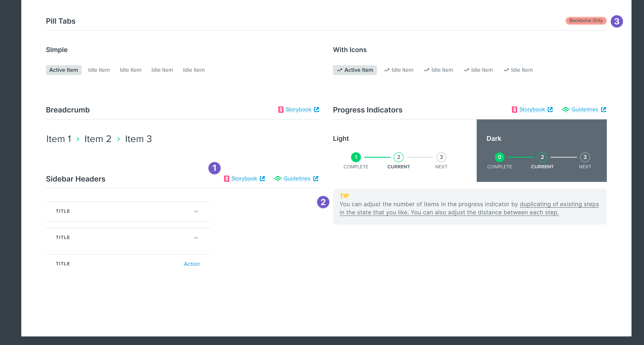Click the Storybook logo icon beside Breadcrumb
This screenshot has width=644, height=345.
[x=281, y=110]
